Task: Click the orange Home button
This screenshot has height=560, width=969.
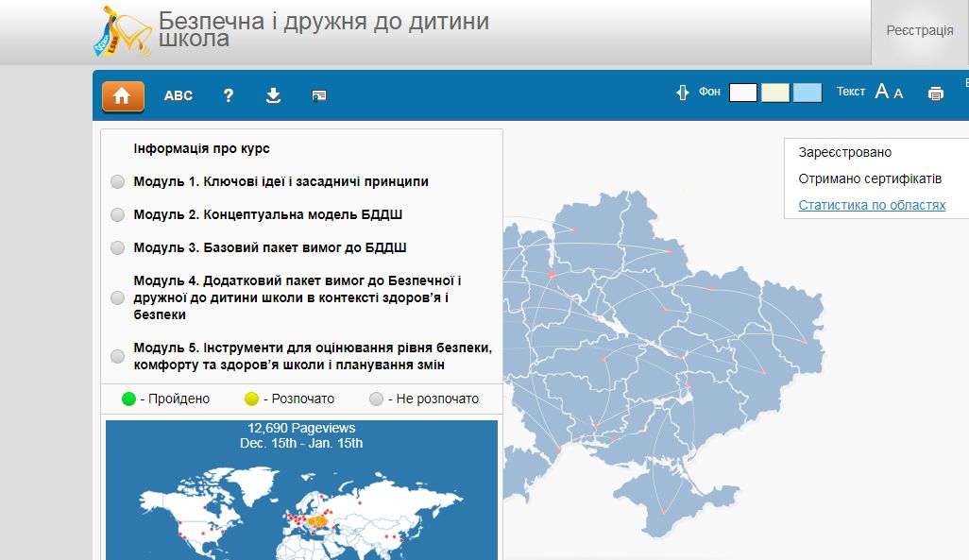Action: (x=123, y=95)
